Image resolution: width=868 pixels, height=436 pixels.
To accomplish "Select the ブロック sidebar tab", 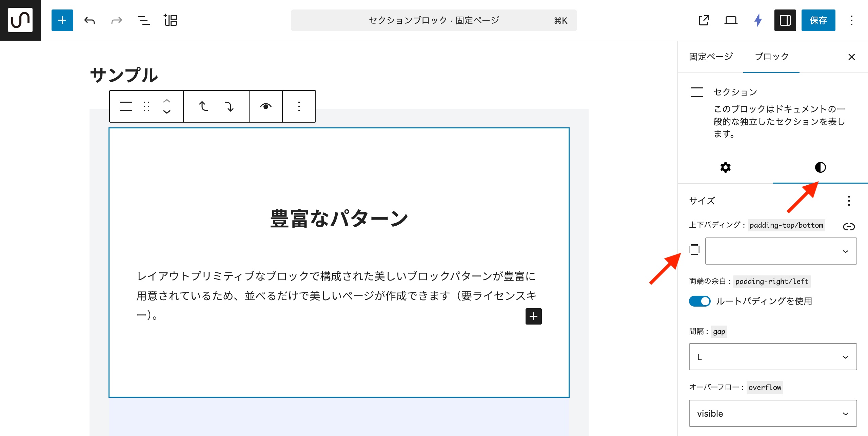I will (771, 57).
